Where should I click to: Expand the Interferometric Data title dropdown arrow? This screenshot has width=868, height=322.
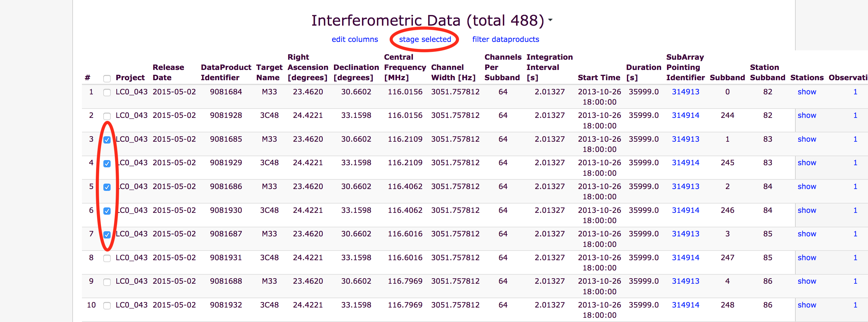(x=550, y=20)
